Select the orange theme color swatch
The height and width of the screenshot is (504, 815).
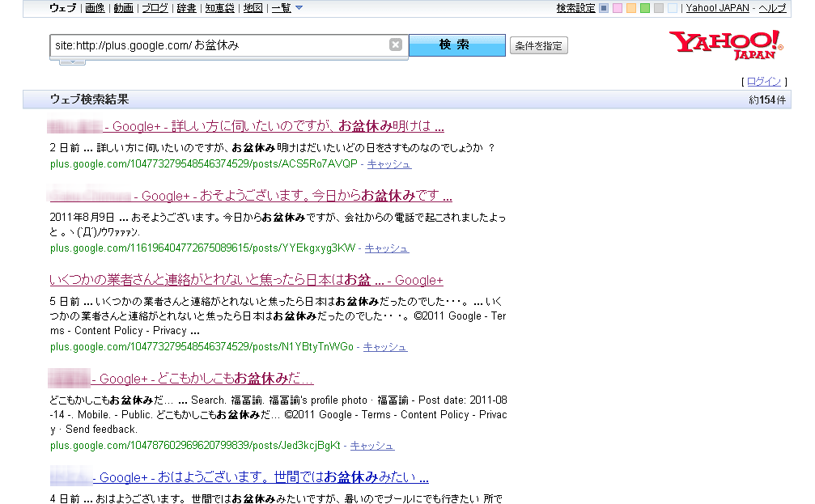631,8
